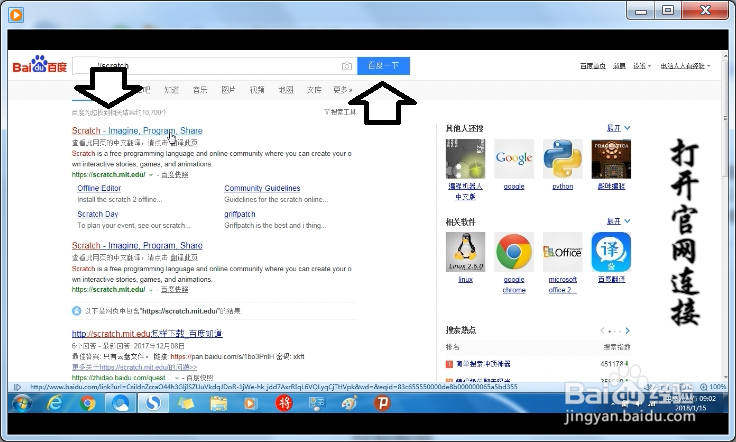Open the red chess game in the taskbar
This screenshot has height=442, width=736.
point(284,403)
